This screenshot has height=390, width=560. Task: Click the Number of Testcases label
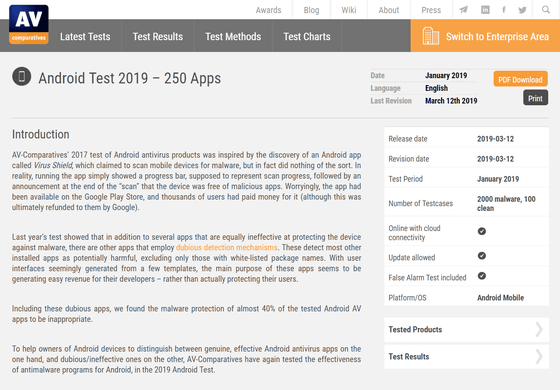click(x=421, y=204)
